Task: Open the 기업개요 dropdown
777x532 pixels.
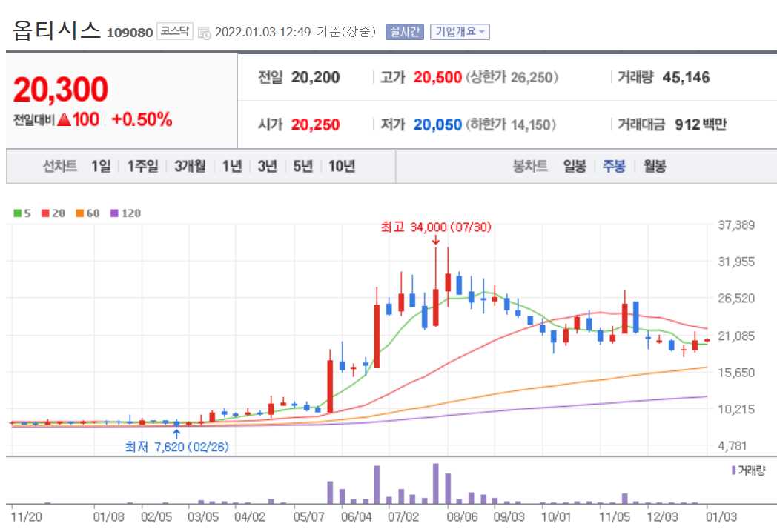Action: point(460,31)
